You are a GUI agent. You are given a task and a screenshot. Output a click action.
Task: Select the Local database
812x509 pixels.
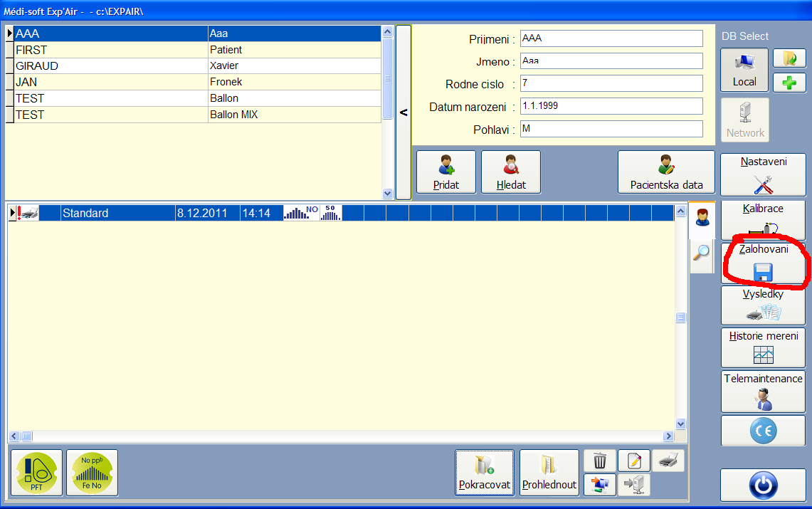(x=744, y=70)
